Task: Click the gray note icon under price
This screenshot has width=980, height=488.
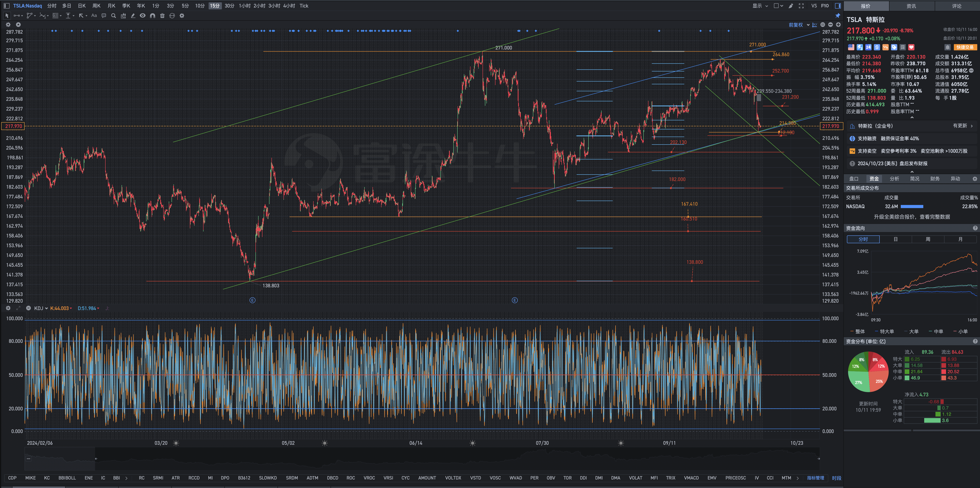Action: pyautogui.click(x=902, y=47)
